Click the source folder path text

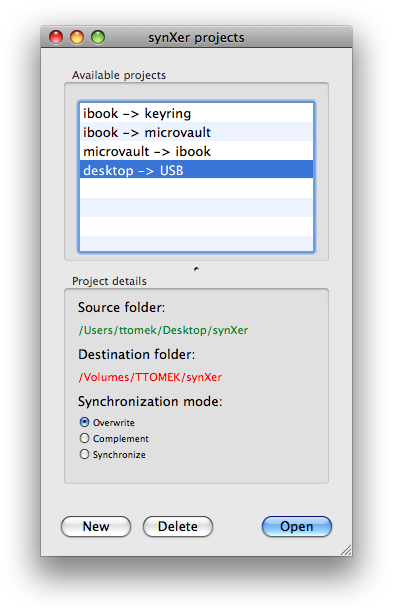(163, 330)
